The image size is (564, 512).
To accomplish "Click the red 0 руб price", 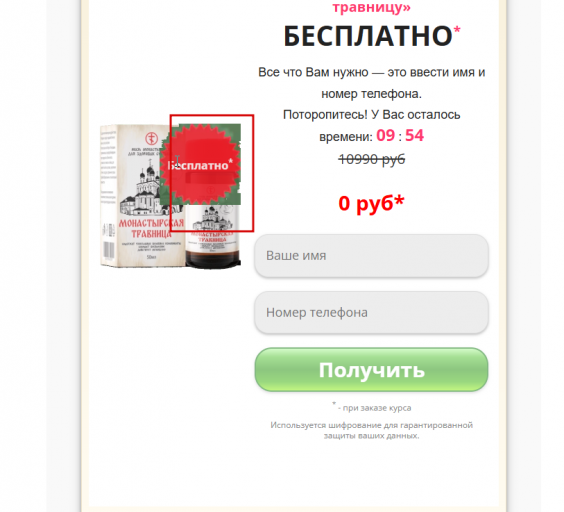I will [371, 204].
